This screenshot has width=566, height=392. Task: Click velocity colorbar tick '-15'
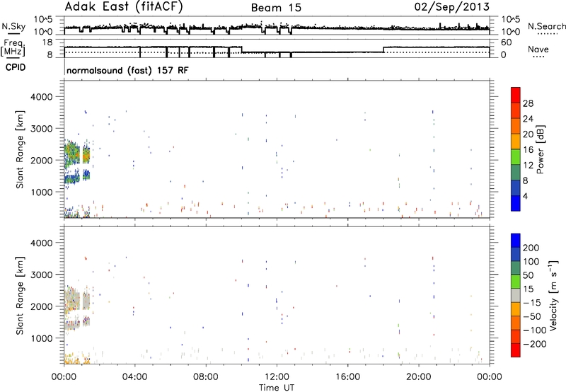pos(532,302)
